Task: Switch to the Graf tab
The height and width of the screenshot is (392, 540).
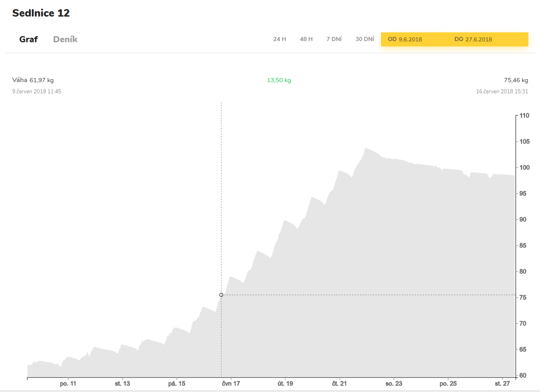Action: [28, 39]
